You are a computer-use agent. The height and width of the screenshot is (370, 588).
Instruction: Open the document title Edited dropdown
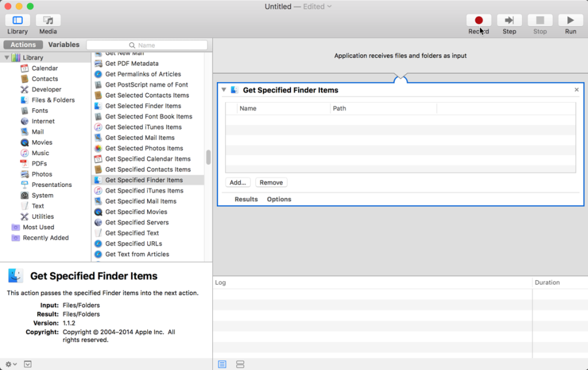click(317, 7)
